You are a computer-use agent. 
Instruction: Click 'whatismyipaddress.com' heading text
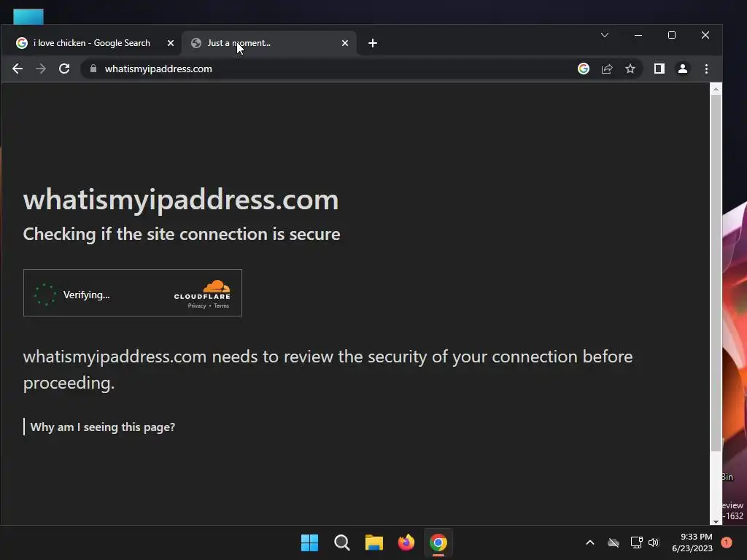181,200
